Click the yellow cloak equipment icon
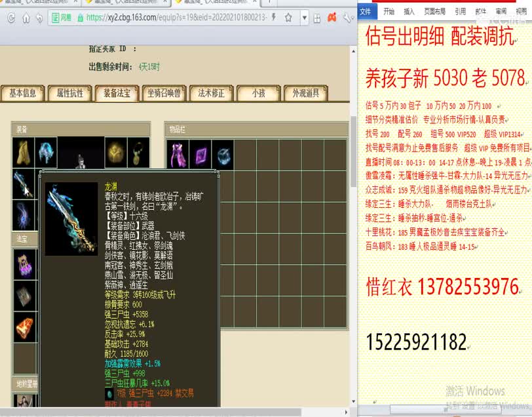The height and width of the screenshot is (417, 532). 24,153
